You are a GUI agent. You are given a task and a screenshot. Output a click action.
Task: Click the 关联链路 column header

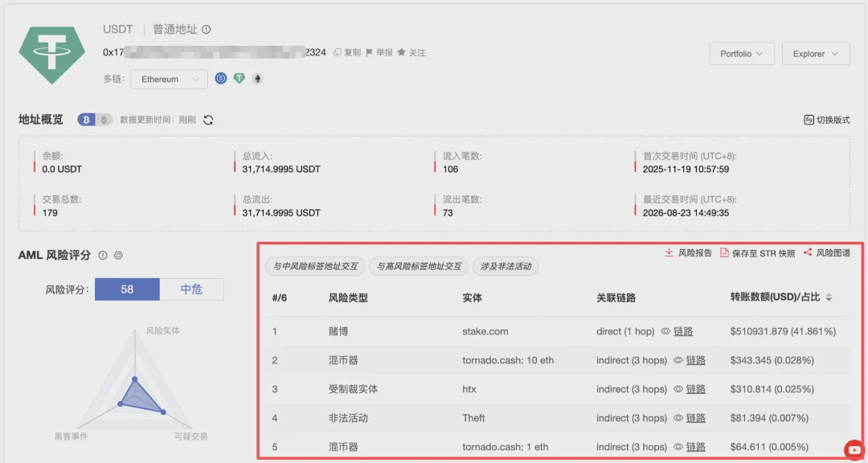pyautogui.click(x=616, y=297)
